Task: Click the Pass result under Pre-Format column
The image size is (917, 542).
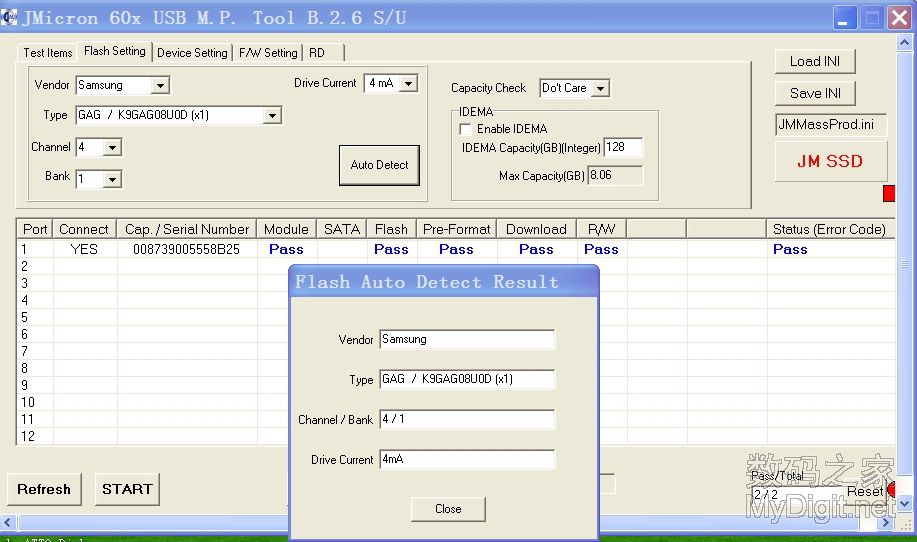Action: pos(456,250)
